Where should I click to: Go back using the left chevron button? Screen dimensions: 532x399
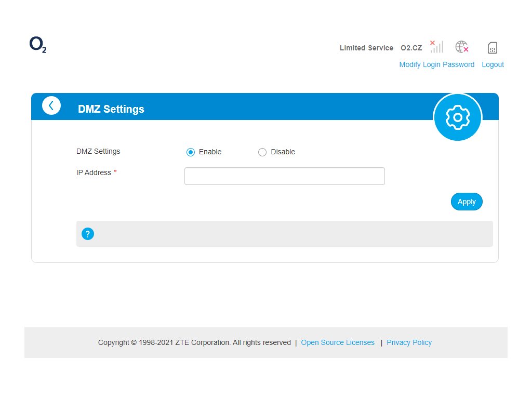pyautogui.click(x=51, y=105)
